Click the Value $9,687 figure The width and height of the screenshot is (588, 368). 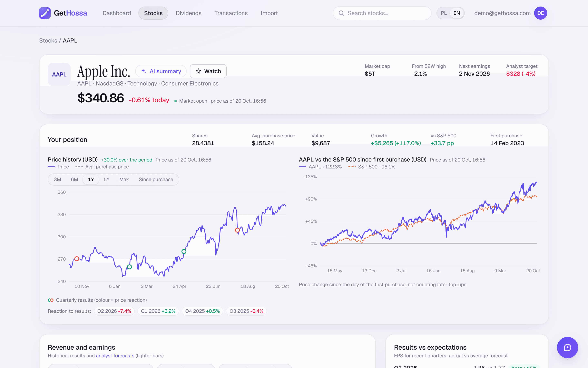[321, 143]
